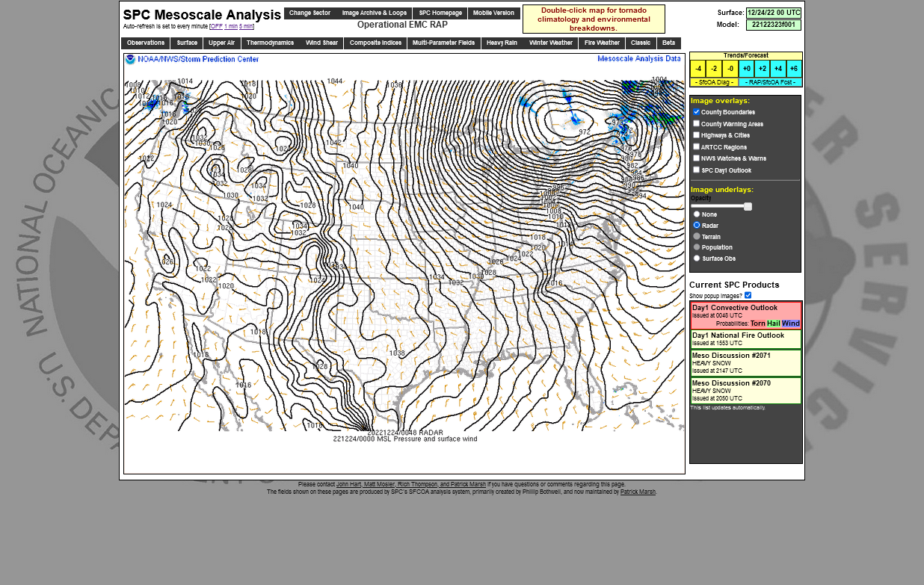The image size is (924, 585).
Task: Set auto-refresh to 1 min
Action: pyautogui.click(x=231, y=27)
